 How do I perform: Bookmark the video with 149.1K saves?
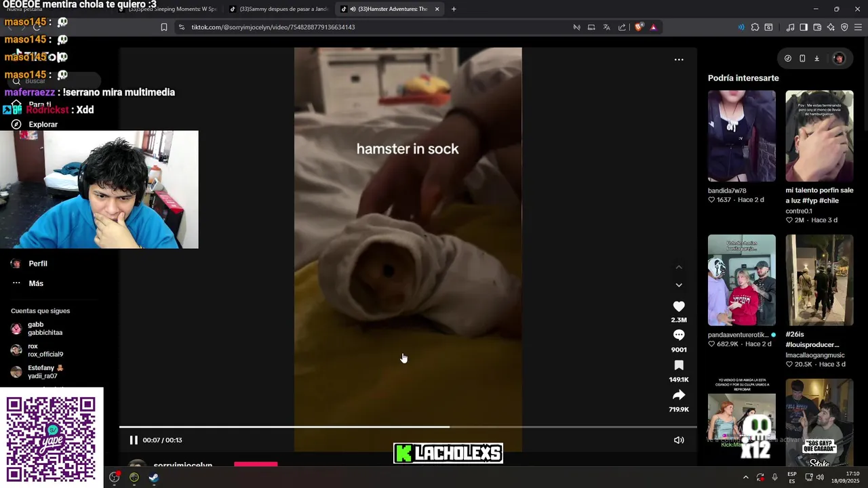(679, 365)
